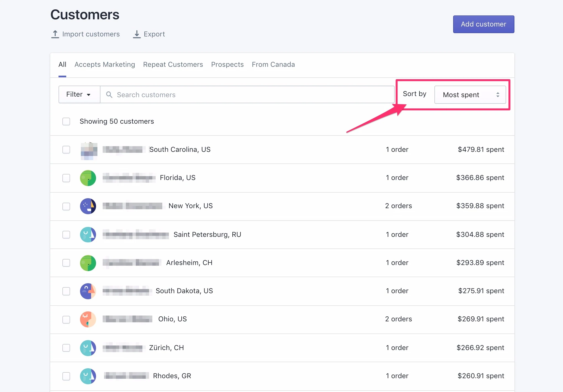Click the South Dakota customer's avatar icon
The height and width of the screenshot is (392, 563).
pyautogui.click(x=88, y=291)
